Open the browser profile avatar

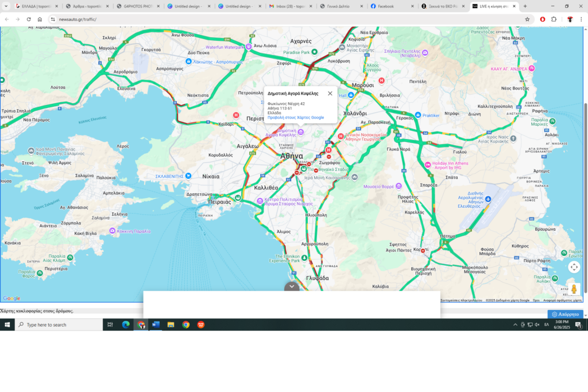click(570, 19)
